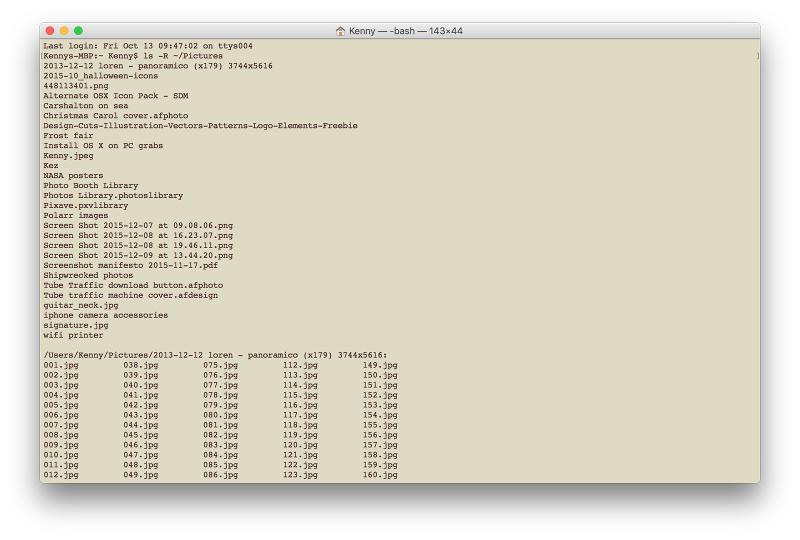
Task: Click 'Christmas Carol cover.afphoto' entry
Action: click(115, 116)
